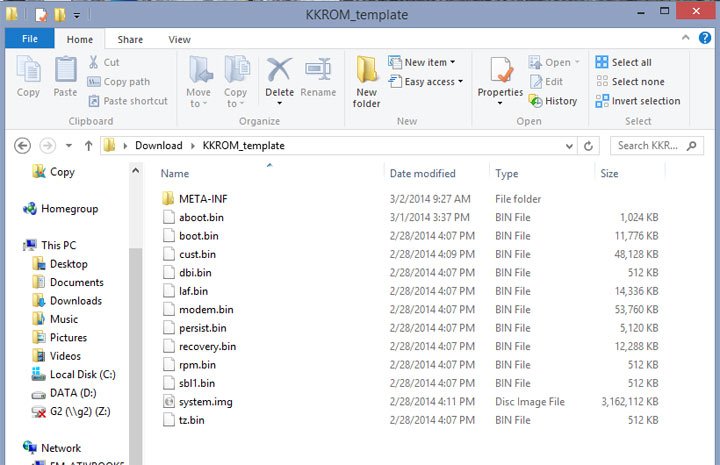Click Edit in the Open group
Screen dimensions: 720x465
point(546,82)
